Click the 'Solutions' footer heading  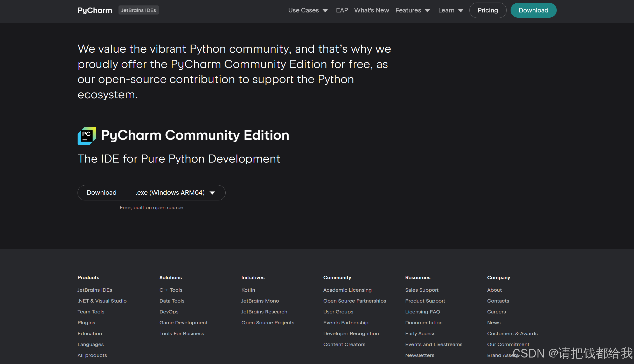pos(170,277)
